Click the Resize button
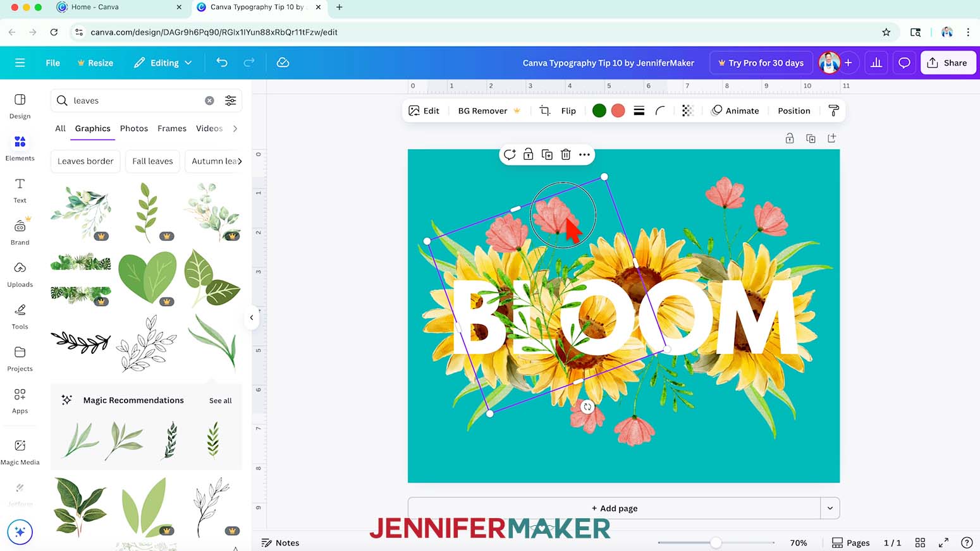Image resolution: width=980 pixels, height=551 pixels. (x=95, y=63)
